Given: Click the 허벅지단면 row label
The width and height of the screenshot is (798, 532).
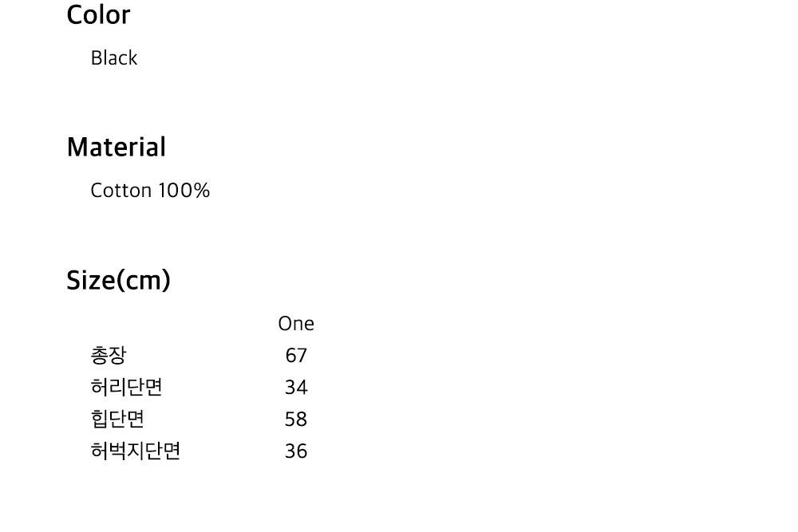Looking at the screenshot, I should pos(136,451).
